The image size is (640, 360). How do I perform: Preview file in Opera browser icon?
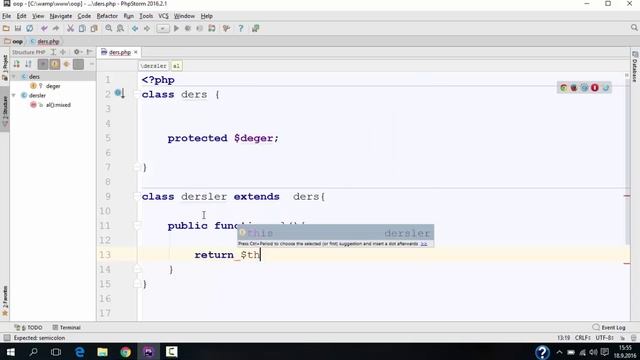tap(595, 87)
